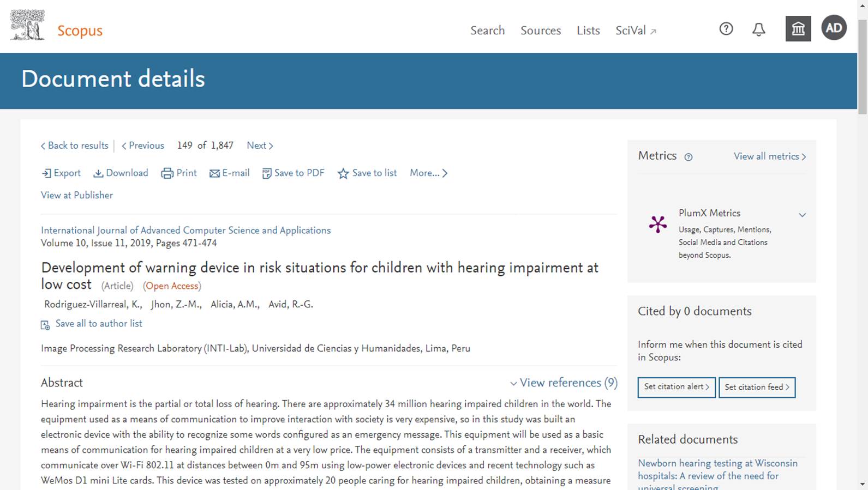The width and height of the screenshot is (868, 490).
Task: Go to Next document result
Action: [x=260, y=146]
